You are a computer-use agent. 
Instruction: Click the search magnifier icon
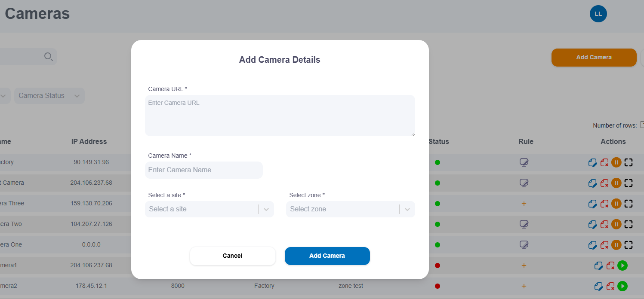pyautogui.click(x=49, y=57)
